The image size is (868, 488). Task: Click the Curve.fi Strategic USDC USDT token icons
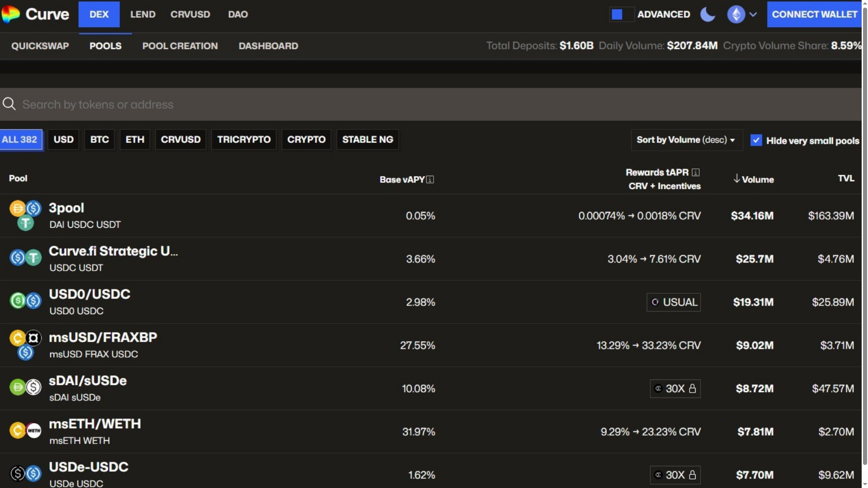[25, 258]
